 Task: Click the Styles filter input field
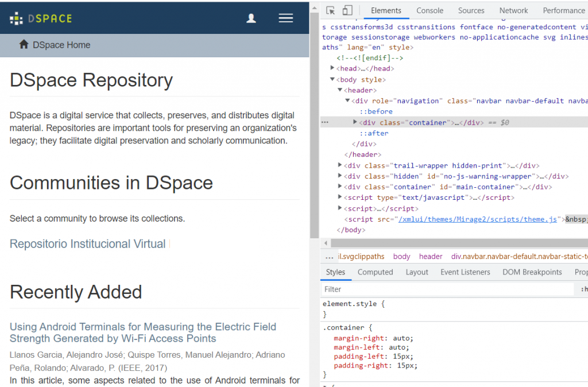pyautogui.click(x=448, y=289)
